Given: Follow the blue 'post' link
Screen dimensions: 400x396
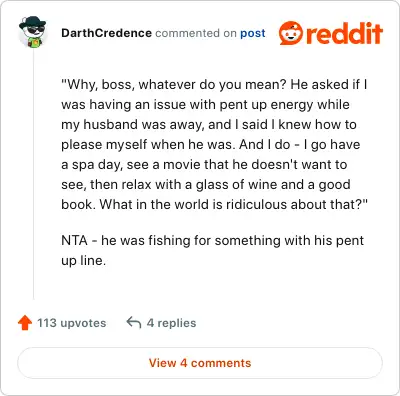Looking at the screenshot, I should (x=253, y=33).
